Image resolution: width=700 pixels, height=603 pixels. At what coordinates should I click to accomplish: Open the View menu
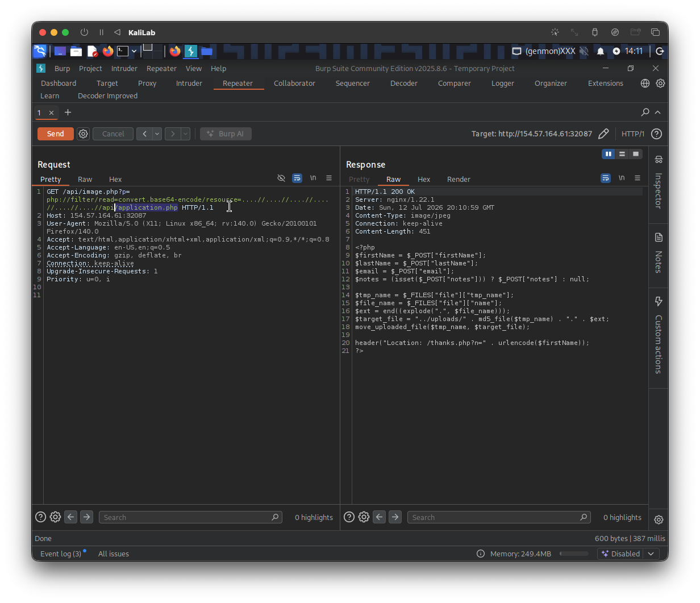click(x=194, y=68)
